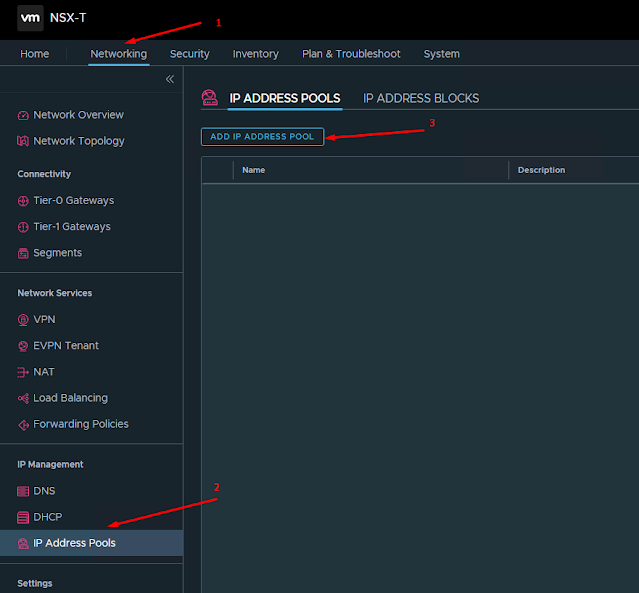This screenshot has width=639, height=593.
Task: Click the Connectivity section heading
Action: [44, 174]
